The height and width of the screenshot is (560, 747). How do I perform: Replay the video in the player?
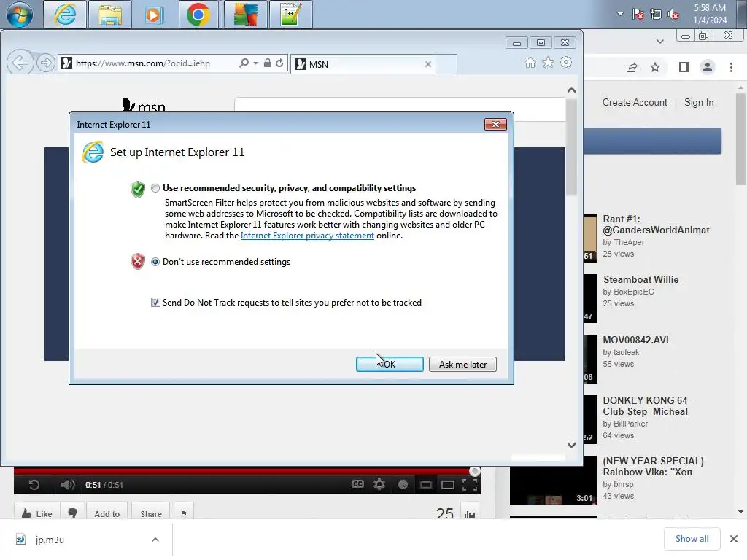pos(34,485)
